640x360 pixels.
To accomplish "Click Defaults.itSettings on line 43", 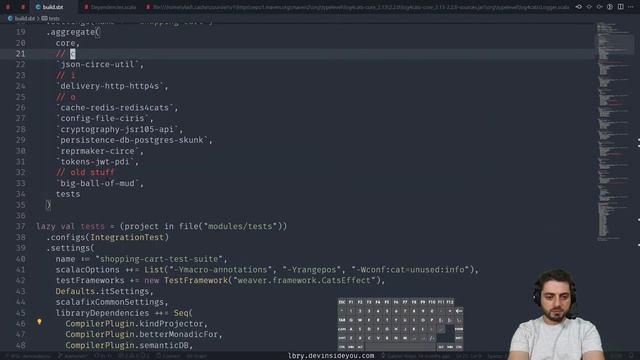I will pos(104,291).
